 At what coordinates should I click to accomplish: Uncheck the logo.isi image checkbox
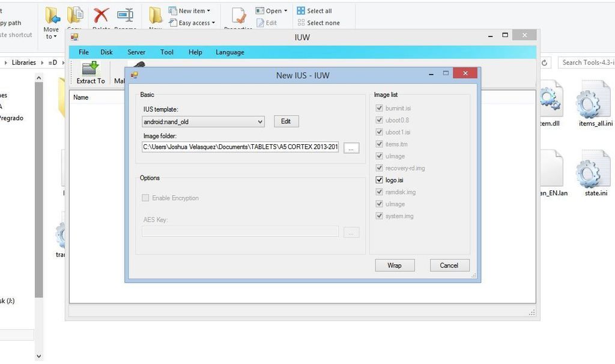tap(379, 180)
